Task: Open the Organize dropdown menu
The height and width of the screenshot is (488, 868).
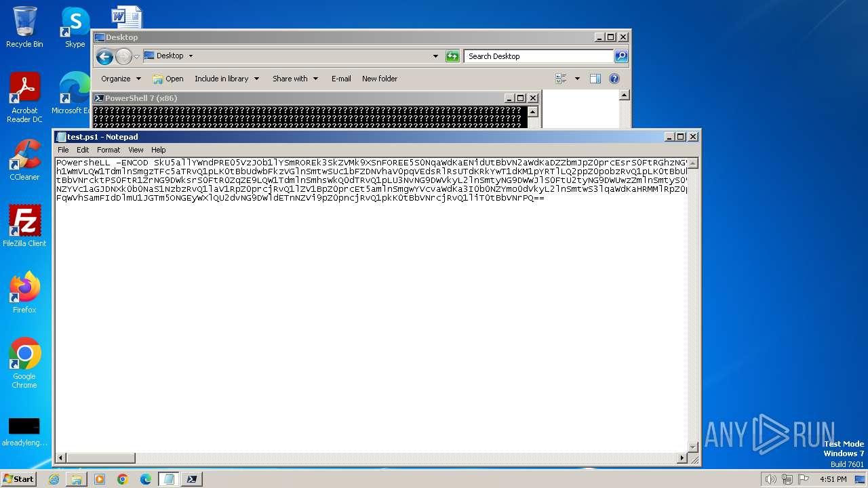Action: pos(121,79)
